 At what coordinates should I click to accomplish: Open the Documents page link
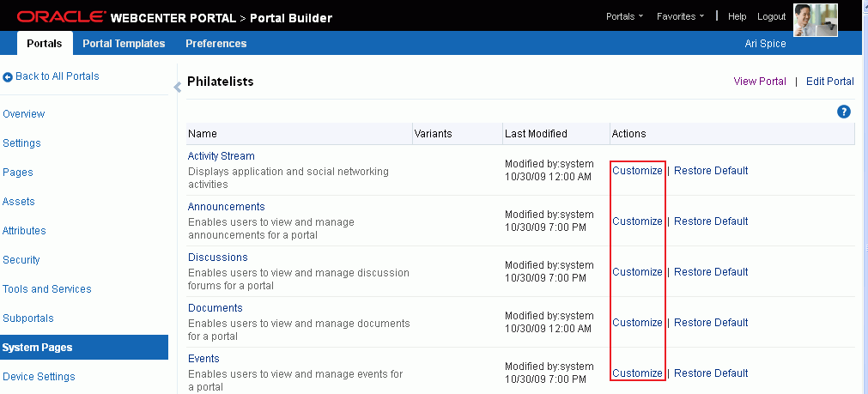coord(215,308)
